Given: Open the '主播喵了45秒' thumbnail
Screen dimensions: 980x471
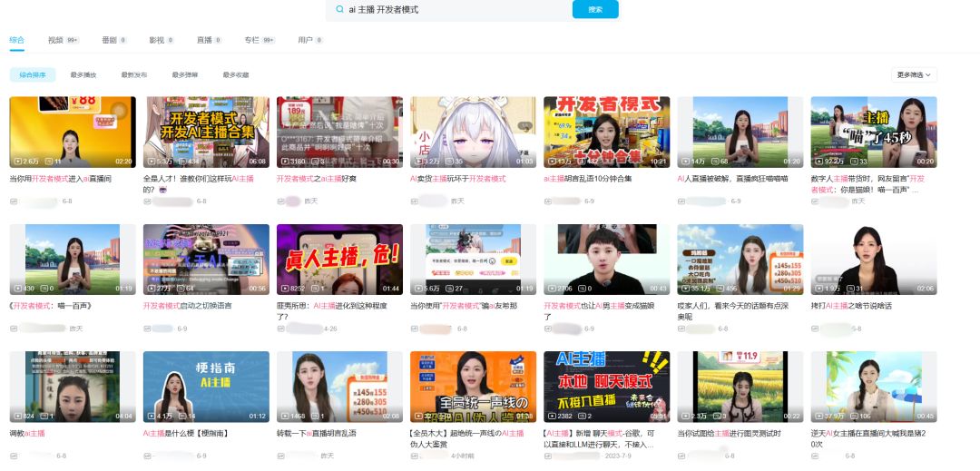Looking at the screenshot, I should (x=874, y=132).
